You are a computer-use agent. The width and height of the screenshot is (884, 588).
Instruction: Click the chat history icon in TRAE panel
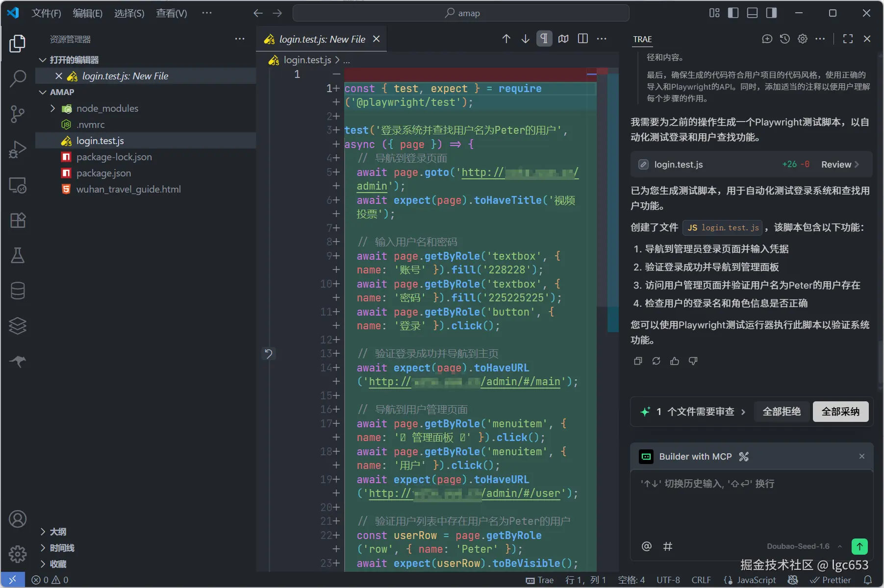pyautogui.click(x=785, y=39)
